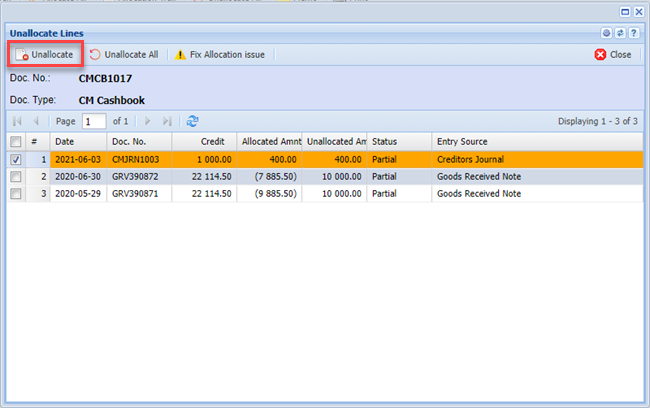Click the help question mark icon

pos(633,33)
